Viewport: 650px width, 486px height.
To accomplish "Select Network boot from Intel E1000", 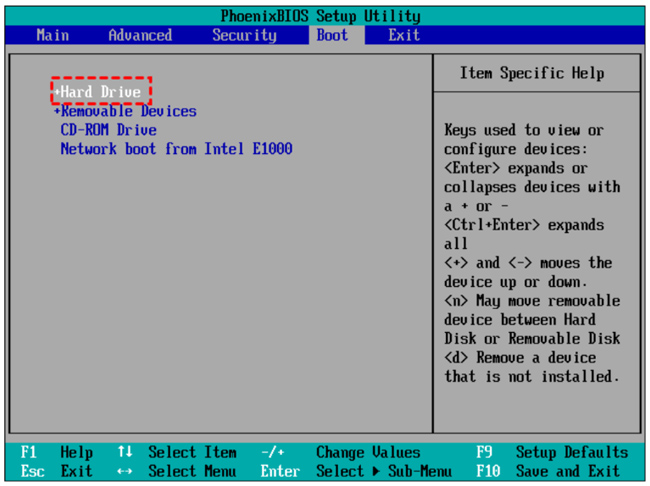I will tap(177, 149).
